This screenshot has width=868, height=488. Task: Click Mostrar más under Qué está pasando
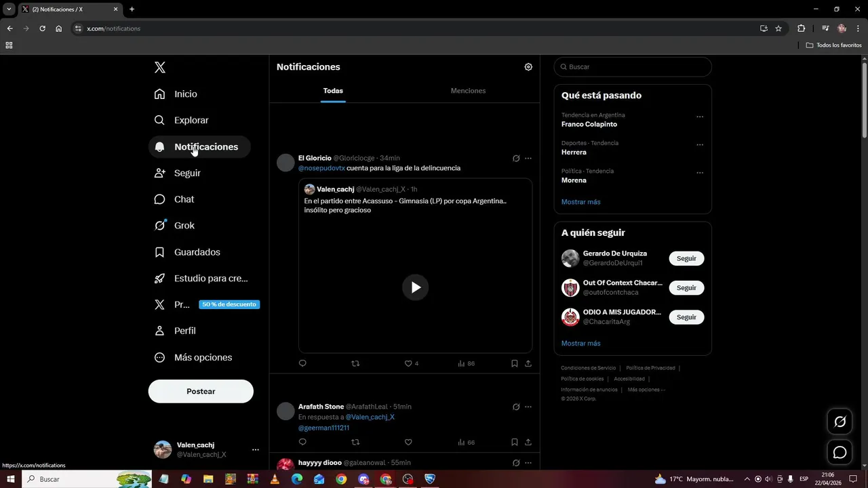[580, 202]
